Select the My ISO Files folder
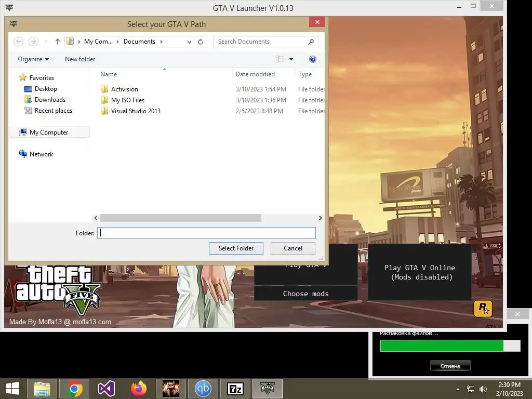 click(128, 100)
